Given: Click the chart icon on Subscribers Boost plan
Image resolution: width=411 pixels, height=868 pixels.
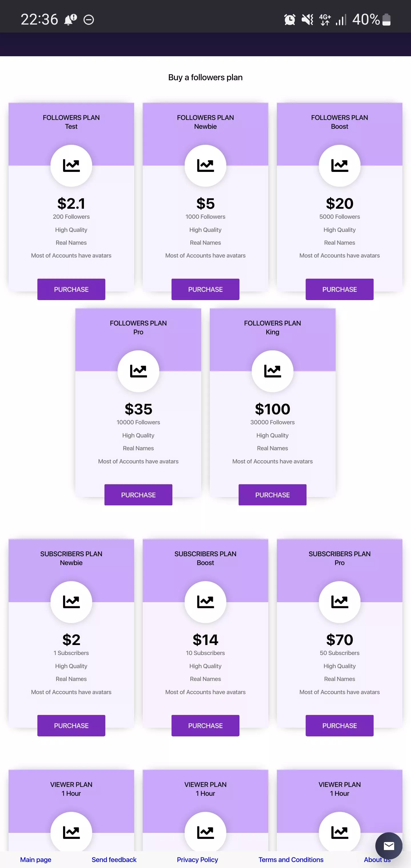Looking at the screenshot, I should [205, 602].
